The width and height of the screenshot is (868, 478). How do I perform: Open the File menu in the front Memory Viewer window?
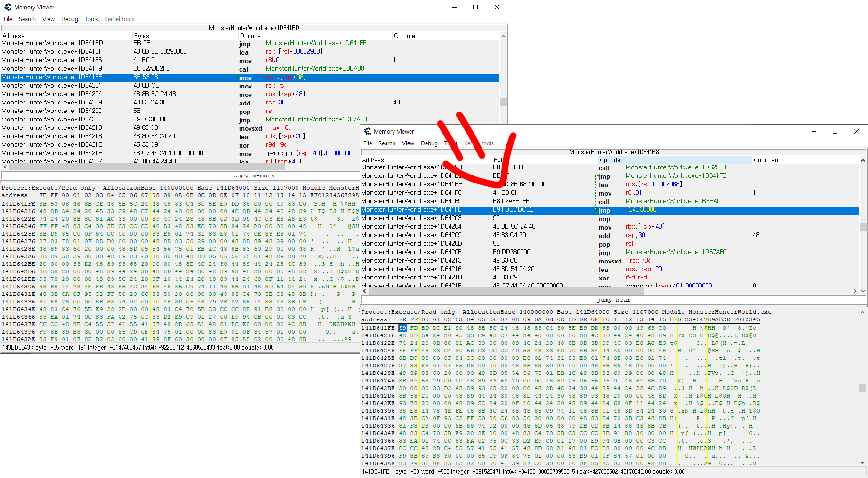tap(368, 143)
